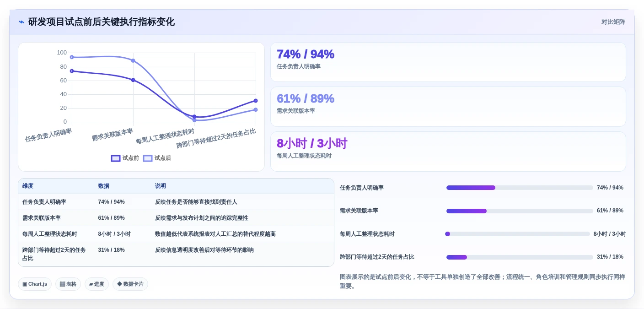
Task: Click the 任务负责人明确率 progress bar
Action: click(x=520, y=188)
